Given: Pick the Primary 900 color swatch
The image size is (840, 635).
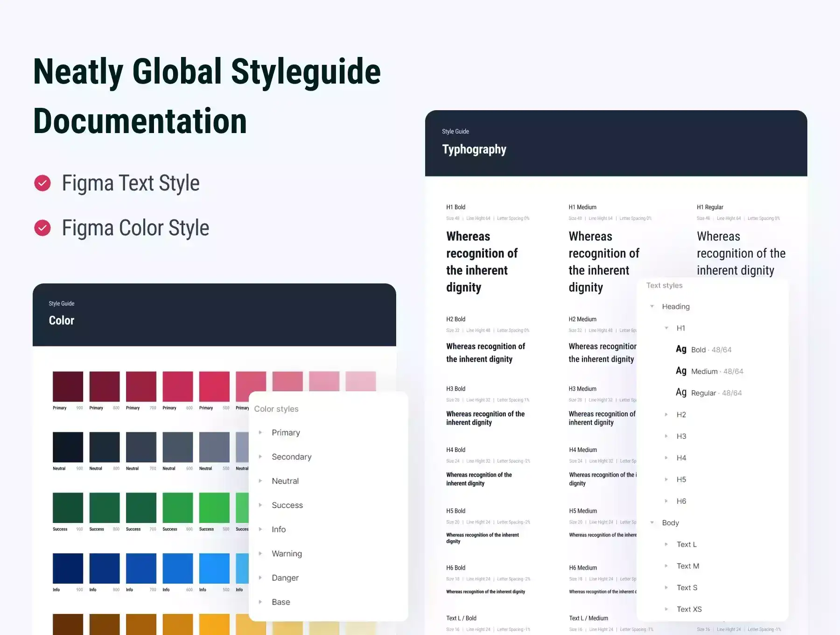Looking at the screenshot, I should tap(68, 387).
